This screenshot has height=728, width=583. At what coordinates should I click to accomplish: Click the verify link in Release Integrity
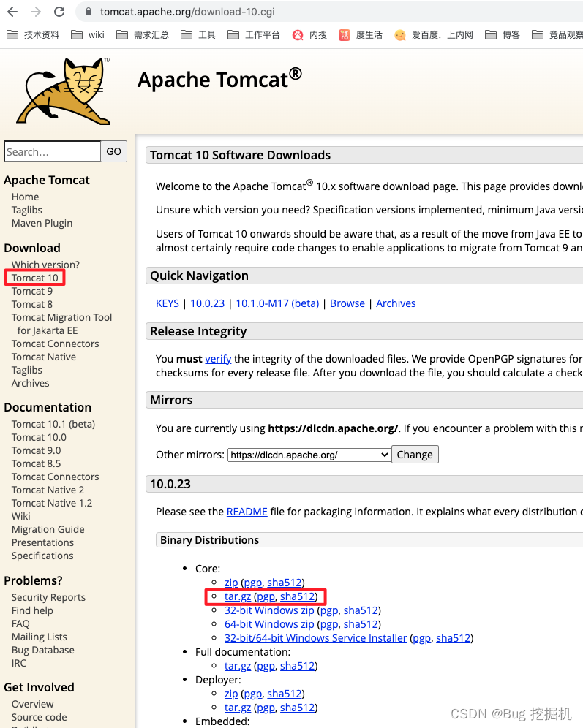click(x=218, y=359)
